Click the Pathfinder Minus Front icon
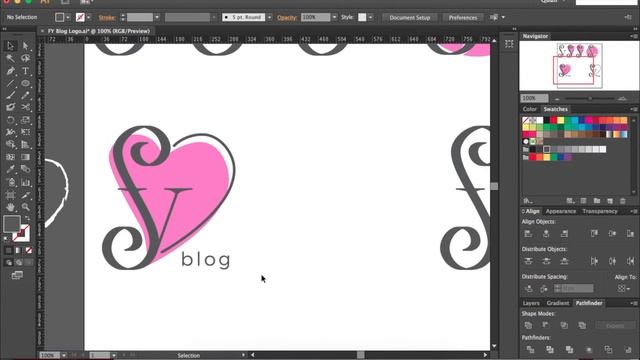 coord(546,325)
